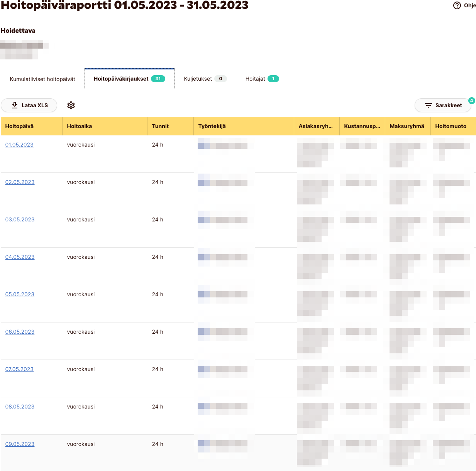The height and width of the screenshot is (471, 476).
Task: Open the 04.05.2023 date link
Action: (x=20, y=257)
